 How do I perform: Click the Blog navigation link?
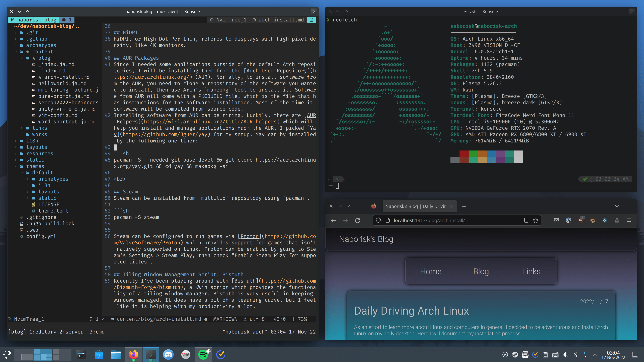point(481,271)
